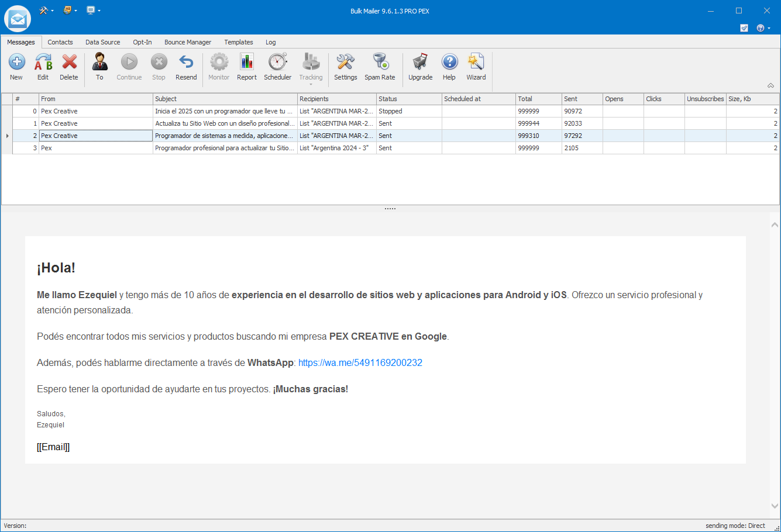
Task: Collapse the ribbon with the chevron arrow
Action: (x=770, y=85)
